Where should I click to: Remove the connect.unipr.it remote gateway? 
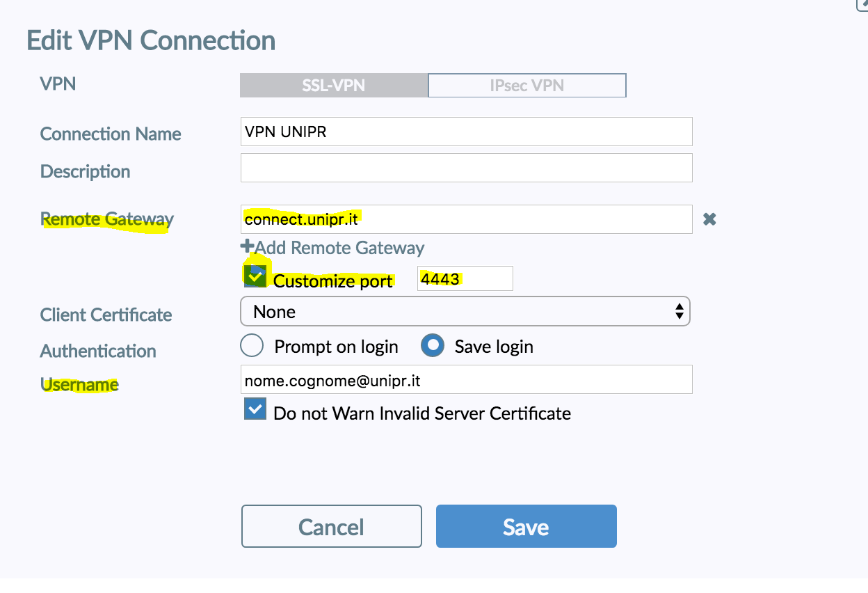[709, 219]
